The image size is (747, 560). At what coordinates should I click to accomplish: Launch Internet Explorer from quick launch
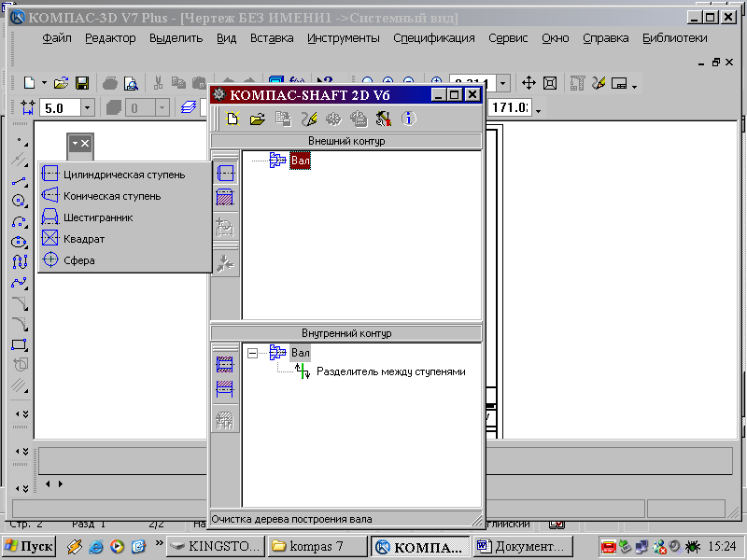[x=96, y=546]
